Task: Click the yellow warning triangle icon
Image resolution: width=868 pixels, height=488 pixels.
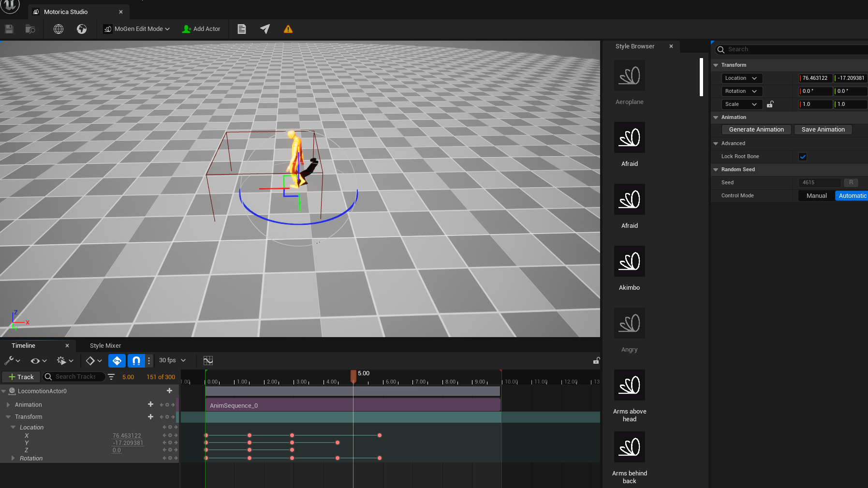Action: tap(288, 29)
